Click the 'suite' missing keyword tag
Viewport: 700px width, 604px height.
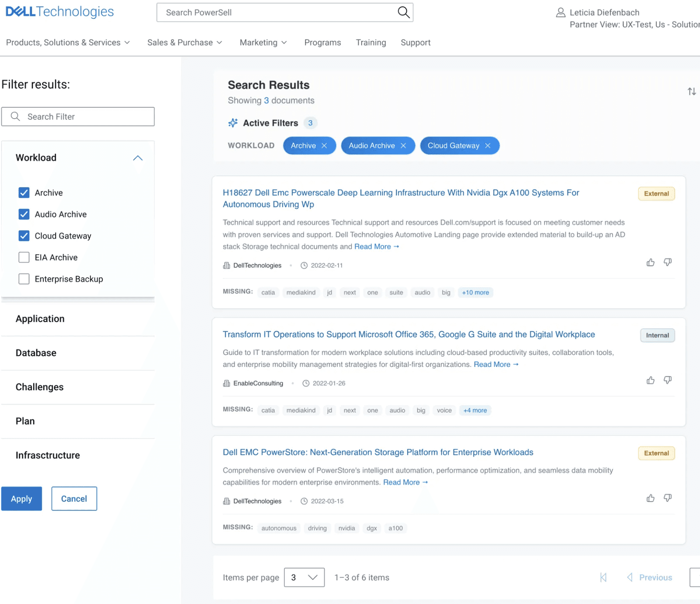396,292
